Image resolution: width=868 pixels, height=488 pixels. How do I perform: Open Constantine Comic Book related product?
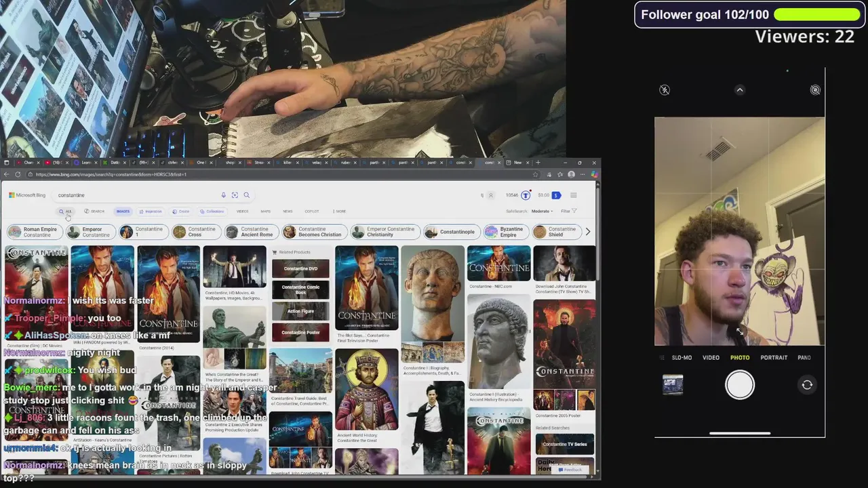[x=300, y=290]
